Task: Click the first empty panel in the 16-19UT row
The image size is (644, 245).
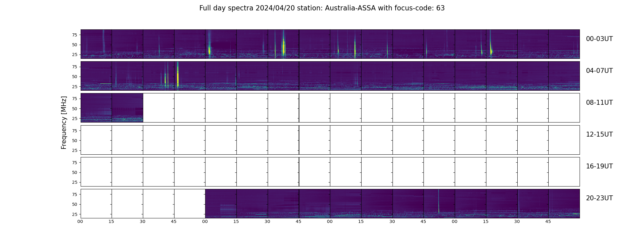Action: 96,171
